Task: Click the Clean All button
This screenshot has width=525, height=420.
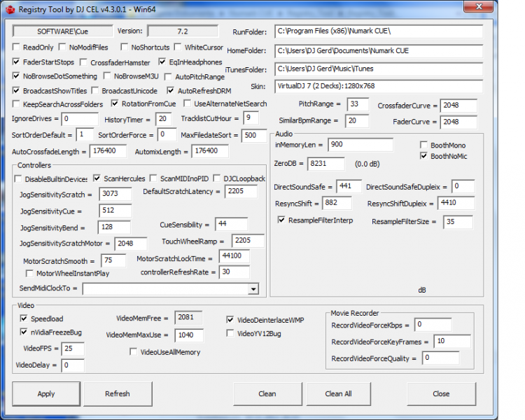Action: [338, 393]
